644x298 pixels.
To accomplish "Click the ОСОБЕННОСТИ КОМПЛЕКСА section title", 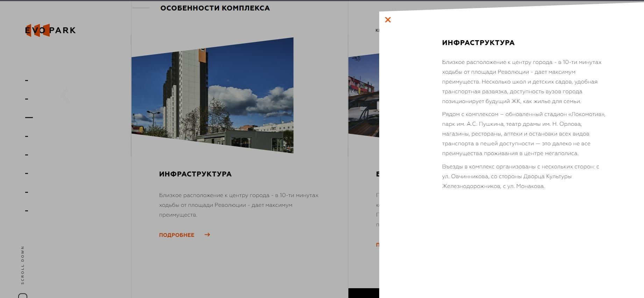I will pyautogui.click(x=215, y=8).
